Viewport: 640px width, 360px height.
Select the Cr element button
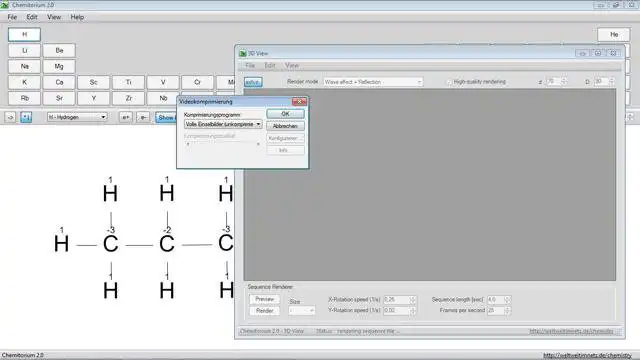(198, 82)
